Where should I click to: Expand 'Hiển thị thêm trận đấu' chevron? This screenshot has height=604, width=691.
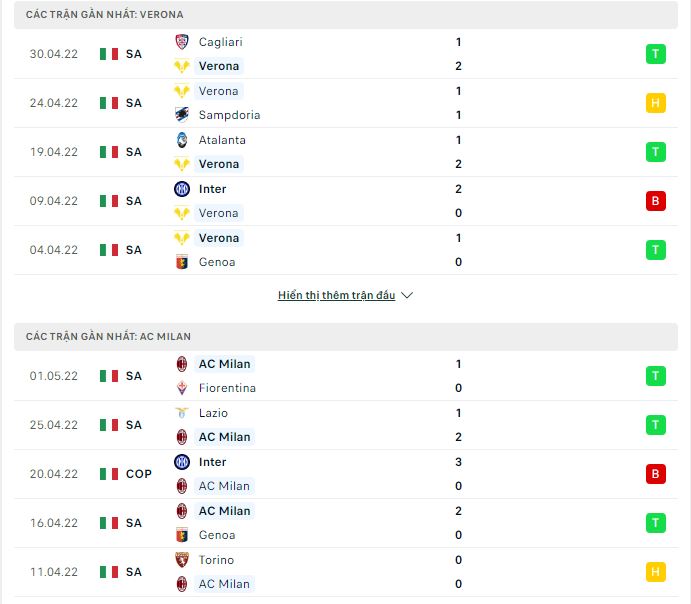coord(407,296)
